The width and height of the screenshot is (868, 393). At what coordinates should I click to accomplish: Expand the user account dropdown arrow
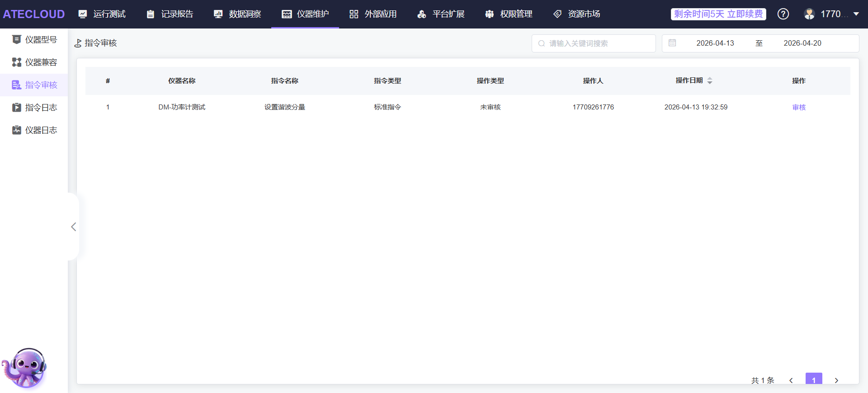pyautogui.click(x=856, y=14)
